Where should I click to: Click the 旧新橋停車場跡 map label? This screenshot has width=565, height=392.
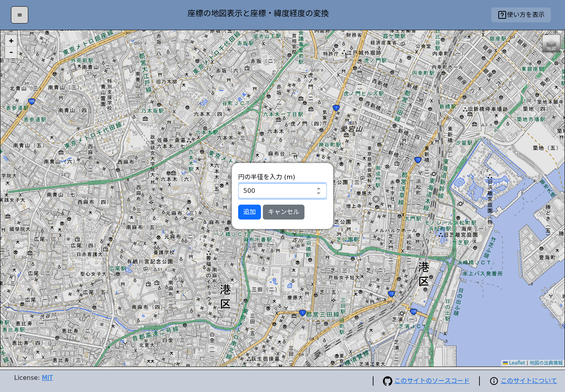click(488, 109)
